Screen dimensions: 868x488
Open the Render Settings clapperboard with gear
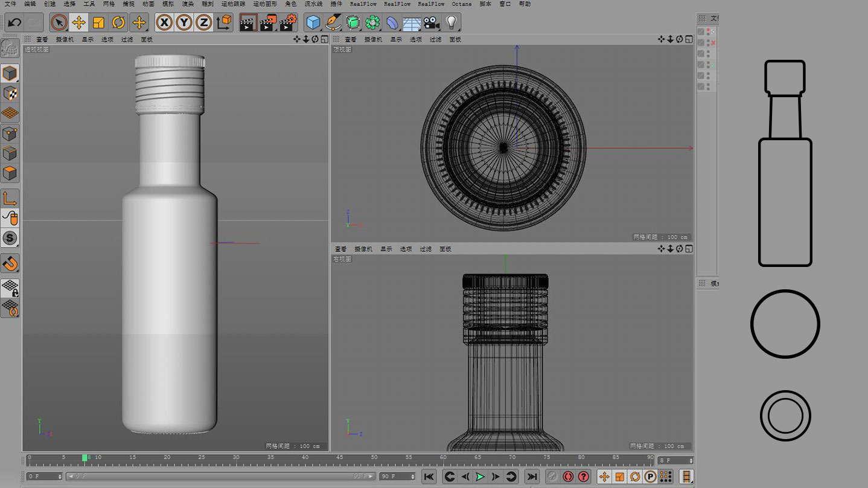click(288, 23)
